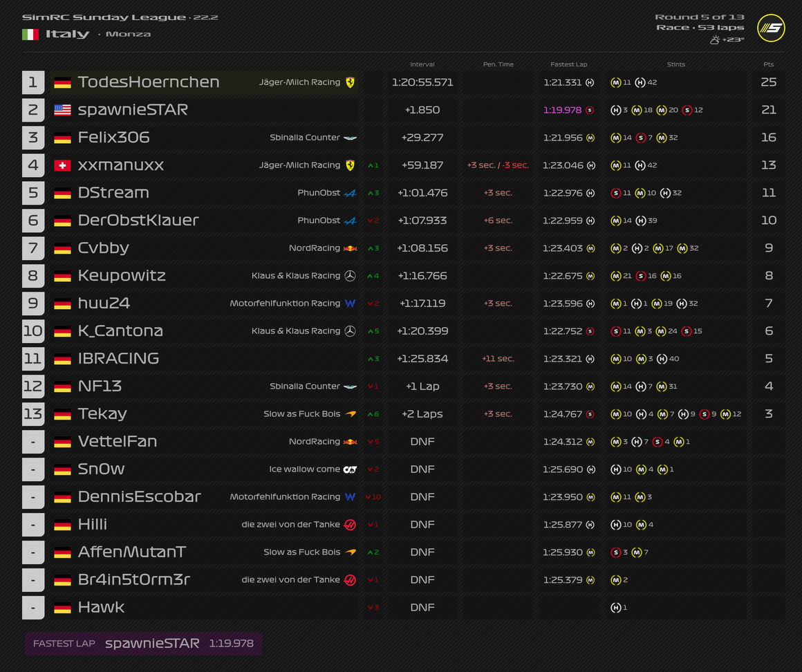The image size is (802, 672).
Task: Click the Red Bull logo in Cvbby's row
Action: click(350, 248)
